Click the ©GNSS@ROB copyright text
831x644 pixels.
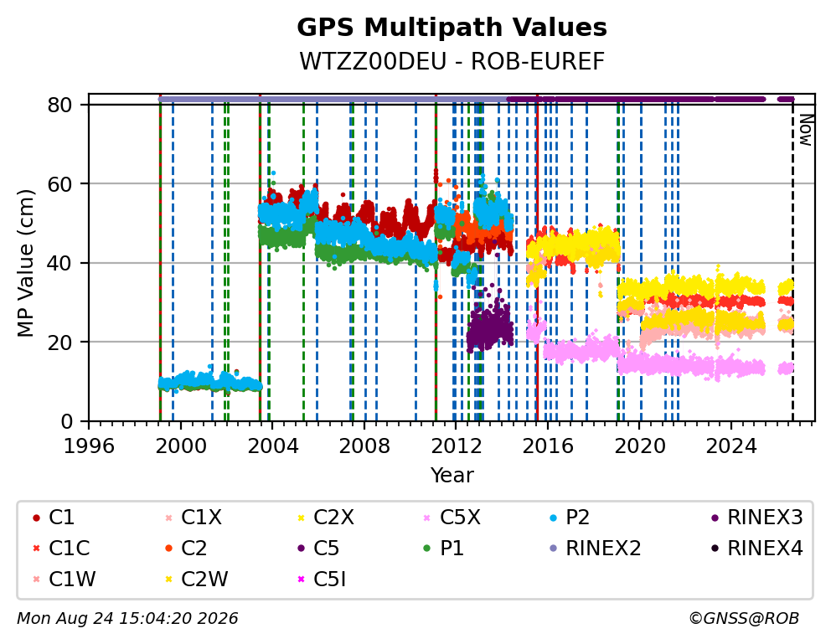tap(744, 618)
